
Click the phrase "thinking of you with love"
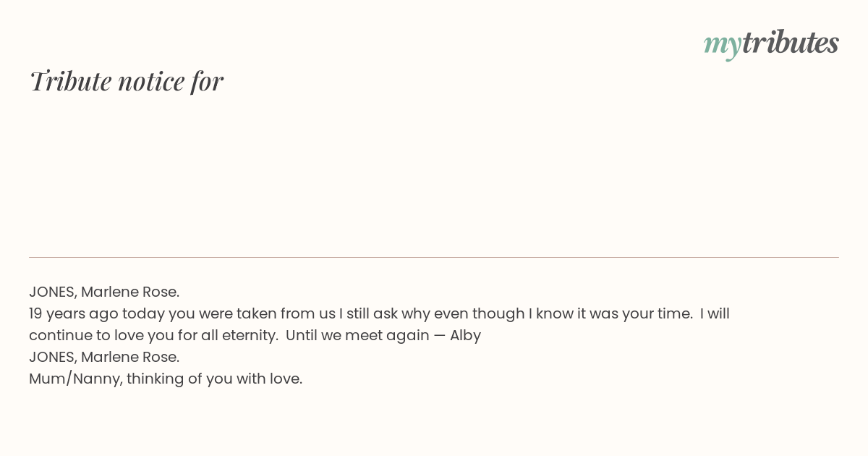(x=214, y=379)
